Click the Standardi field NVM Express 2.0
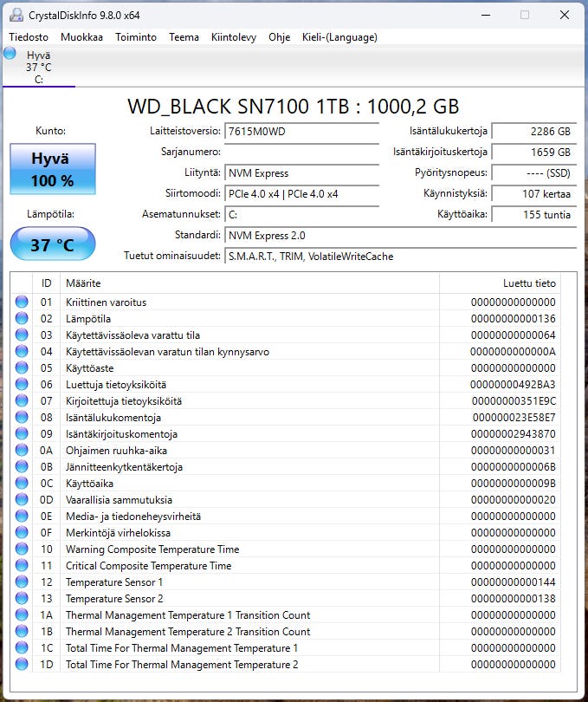Screen dimensions: 588x702 400,236
